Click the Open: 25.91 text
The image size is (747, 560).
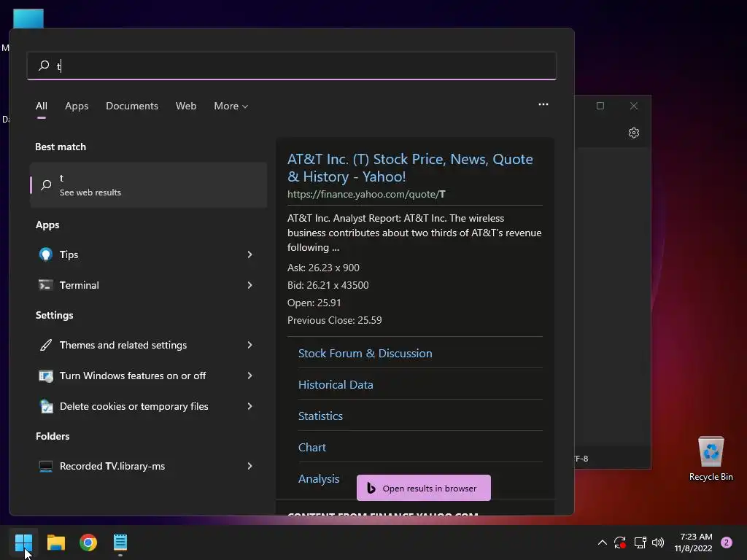pyautogui.click(x=314, y=303)
